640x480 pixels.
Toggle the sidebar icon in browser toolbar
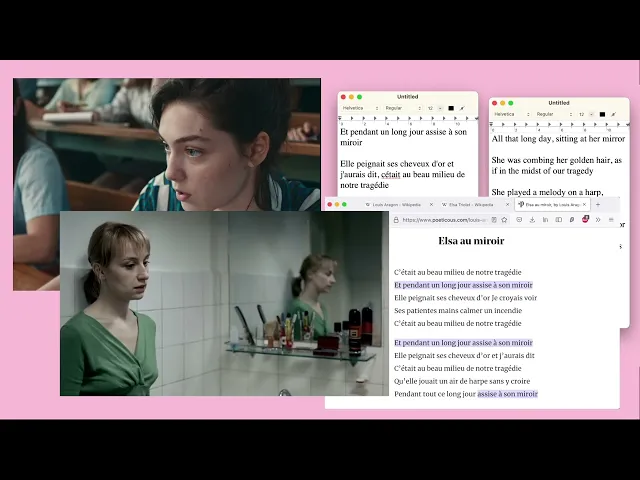click(559, 220)
